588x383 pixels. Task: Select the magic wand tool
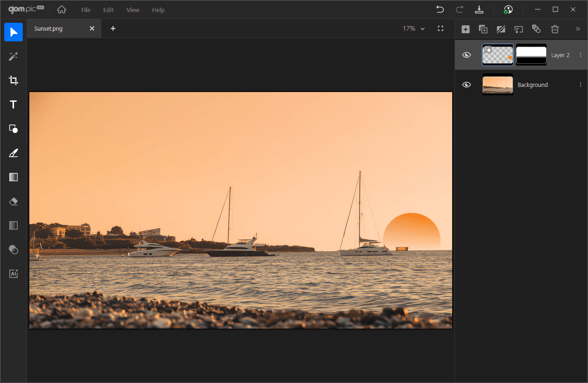pos(13,56)
